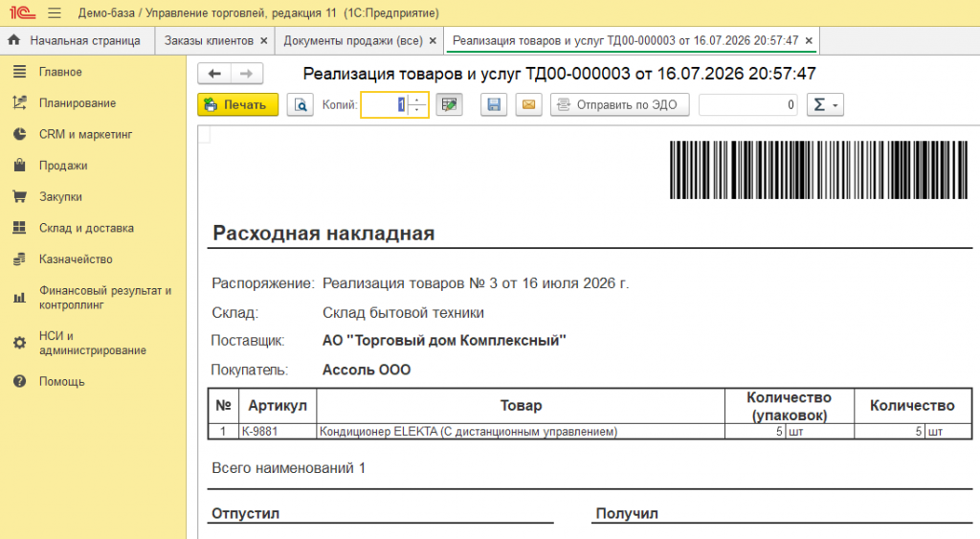Screen dimensions: 980x539
Task: Click the sum value field showing 0
Action: click(x=748, y=105)
